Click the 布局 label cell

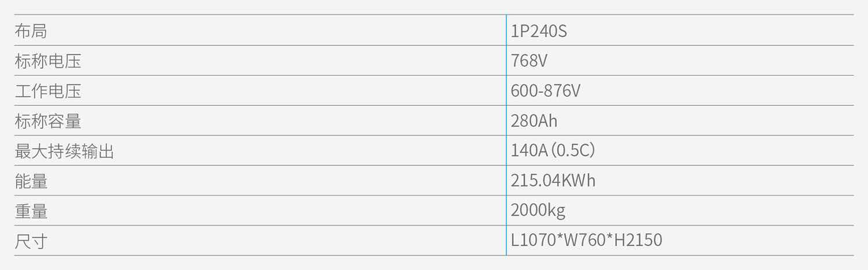pos(31,31)
